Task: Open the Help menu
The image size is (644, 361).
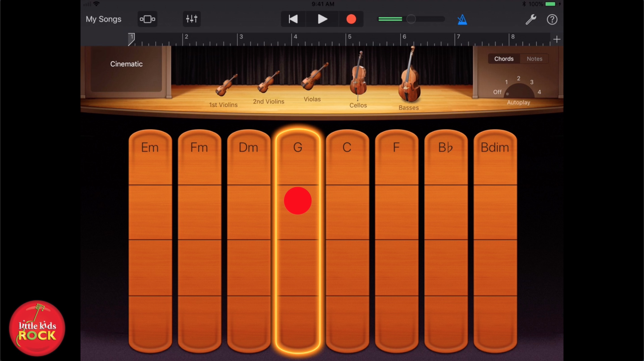Action: (x=552, y=19)
